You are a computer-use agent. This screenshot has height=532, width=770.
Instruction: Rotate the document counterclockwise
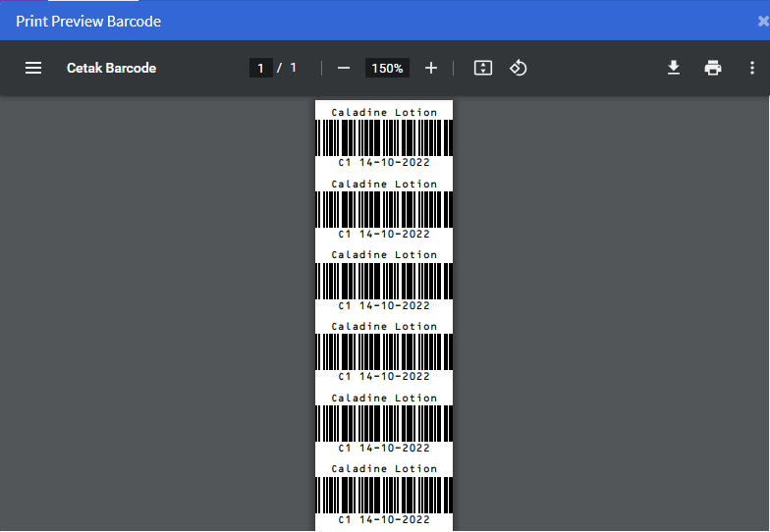519,68
